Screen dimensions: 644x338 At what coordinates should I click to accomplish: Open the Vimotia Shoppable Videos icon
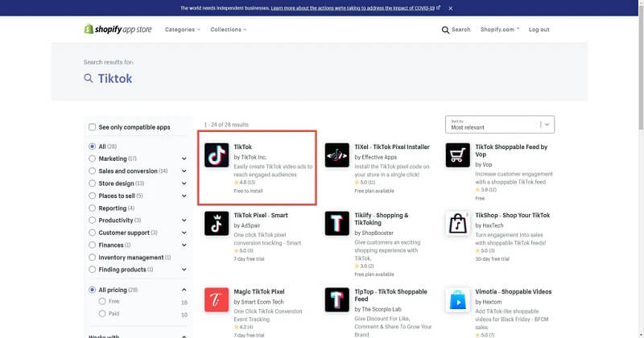coord(458,299)
